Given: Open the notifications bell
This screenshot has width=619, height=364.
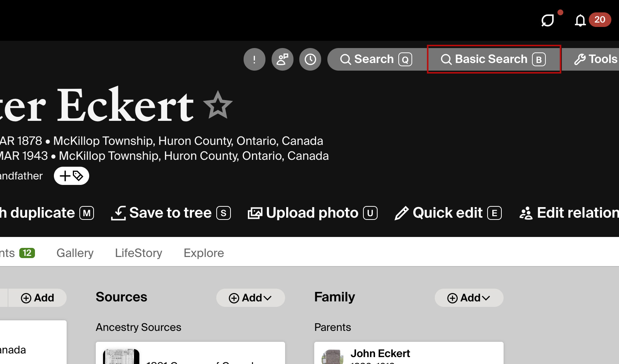Looking at the screenshot, I should pos(580,20).
